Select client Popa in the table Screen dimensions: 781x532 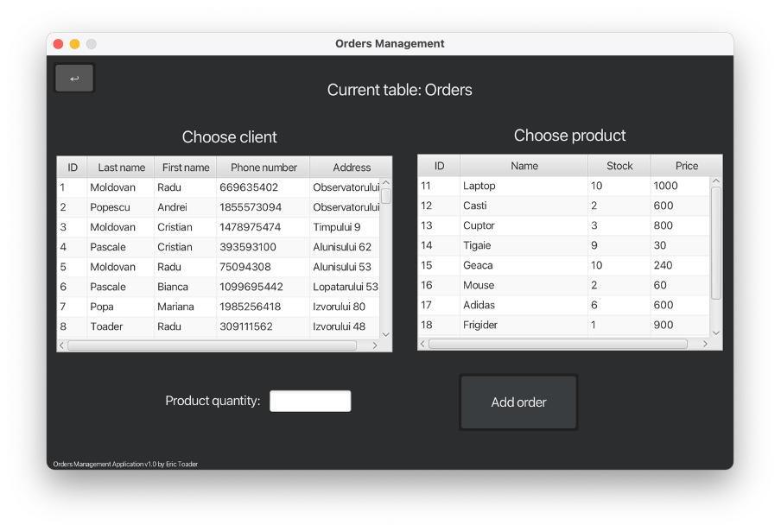click(102, 307)
